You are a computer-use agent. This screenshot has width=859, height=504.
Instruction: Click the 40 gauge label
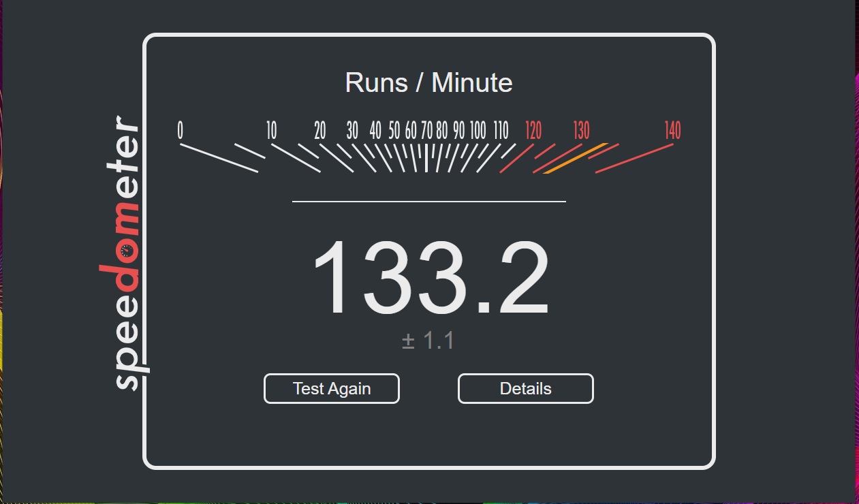point(375,130)
